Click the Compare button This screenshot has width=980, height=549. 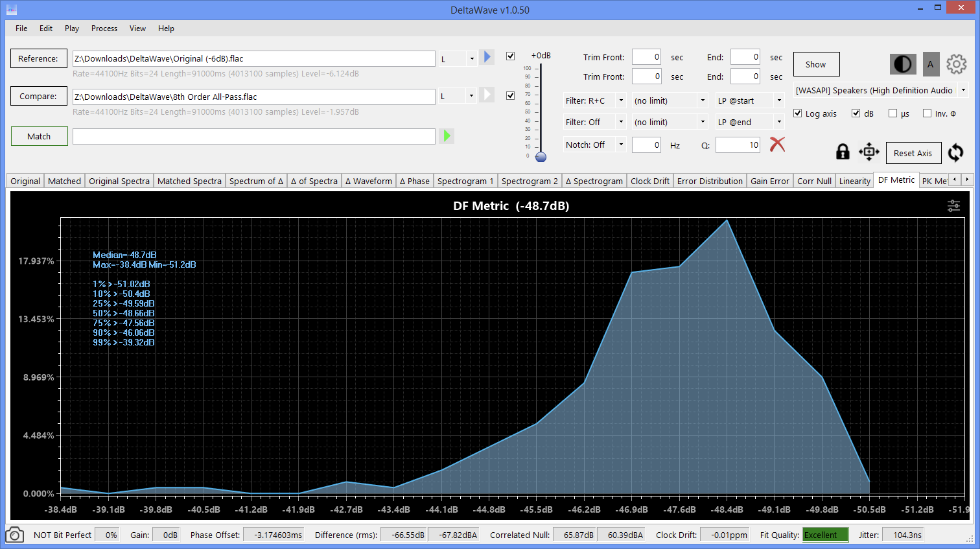[38, 96]
